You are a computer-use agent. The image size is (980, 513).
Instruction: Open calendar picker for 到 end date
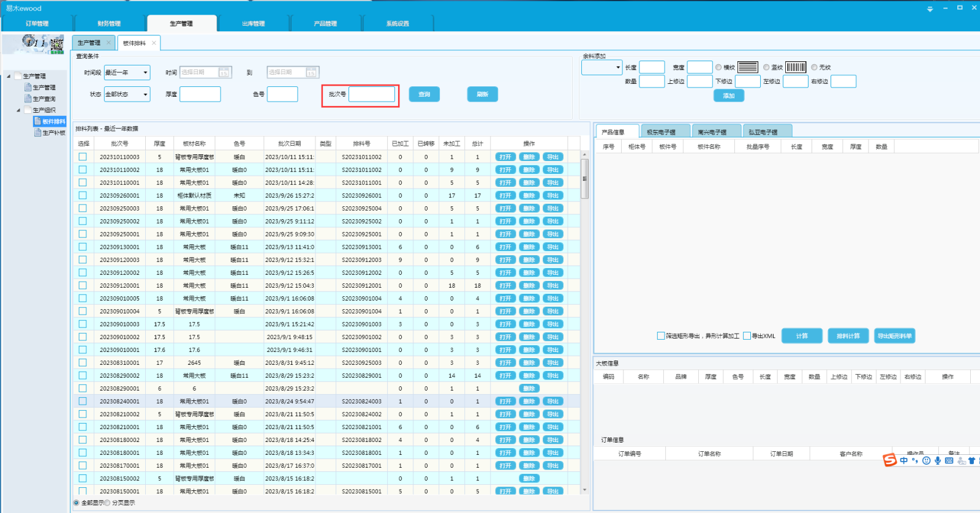pyautogui.click(x=311, y=72)
